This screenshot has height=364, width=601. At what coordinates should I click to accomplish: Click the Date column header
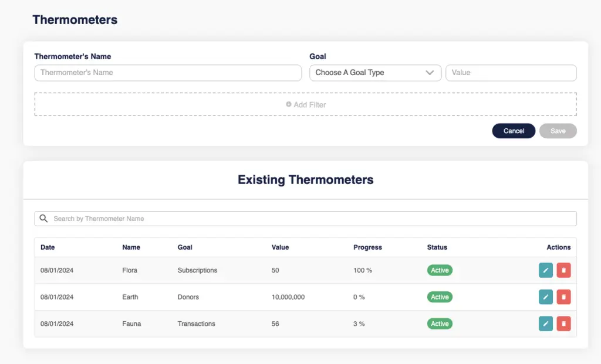click(48, 247)
